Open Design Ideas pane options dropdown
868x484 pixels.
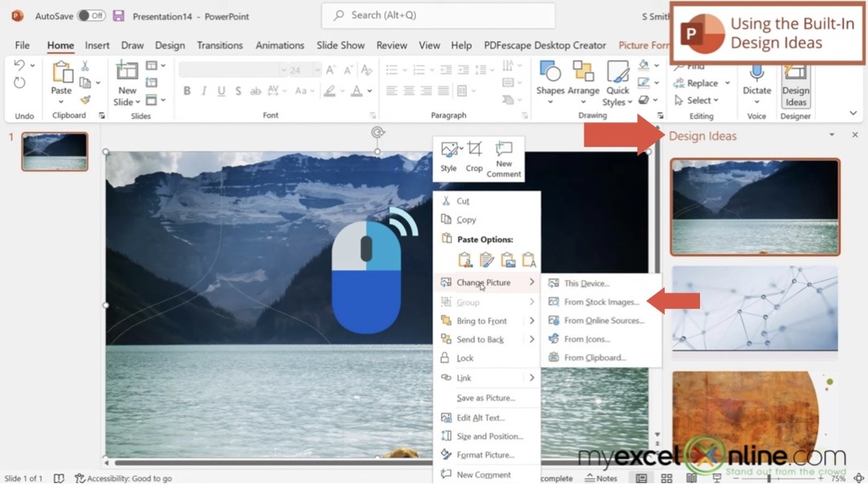point(832,135)
